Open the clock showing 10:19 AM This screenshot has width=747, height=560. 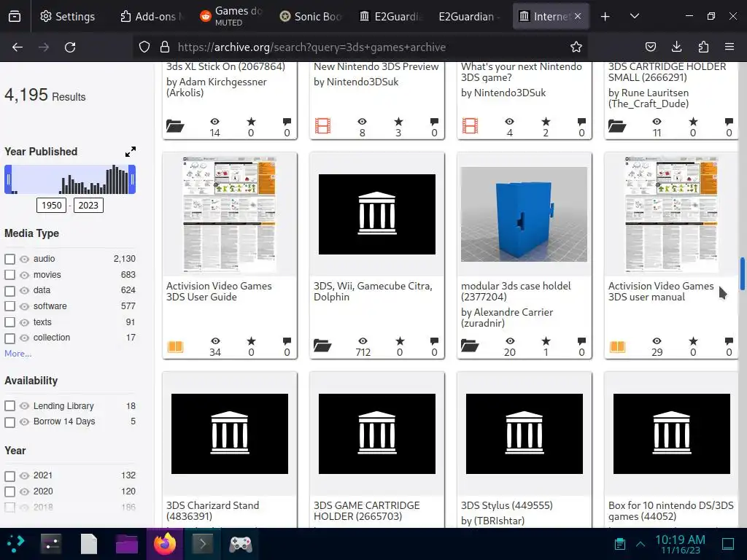(681, 544)
